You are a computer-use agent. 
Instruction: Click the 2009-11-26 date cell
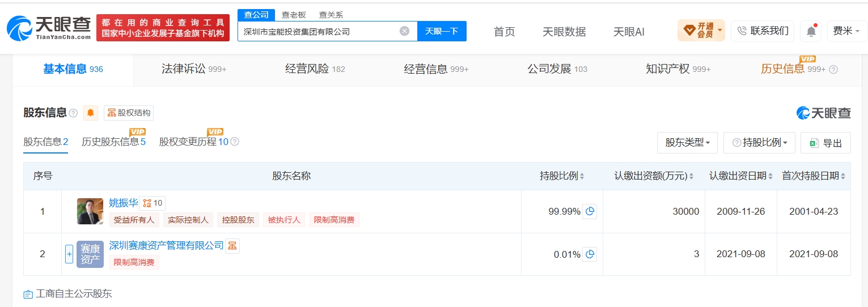tap(740, 211)
